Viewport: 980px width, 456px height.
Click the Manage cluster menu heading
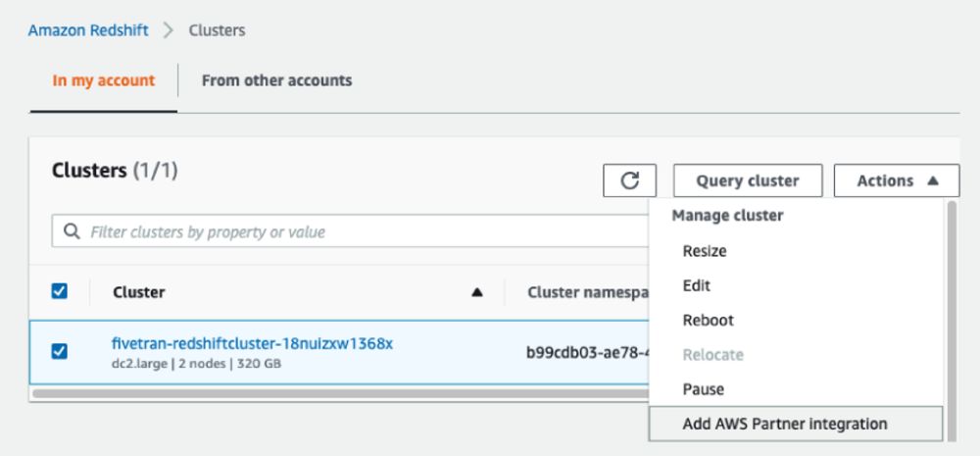click(727, 216)
